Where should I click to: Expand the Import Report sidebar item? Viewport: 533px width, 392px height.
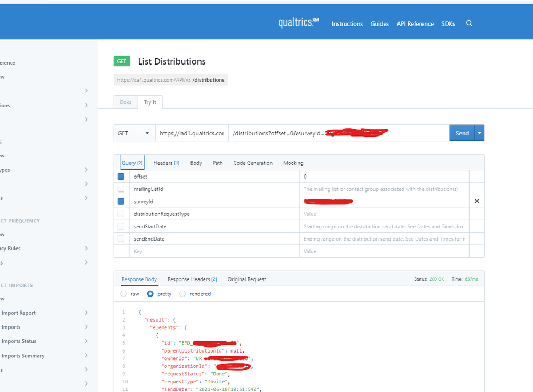[x=86, y=313]
